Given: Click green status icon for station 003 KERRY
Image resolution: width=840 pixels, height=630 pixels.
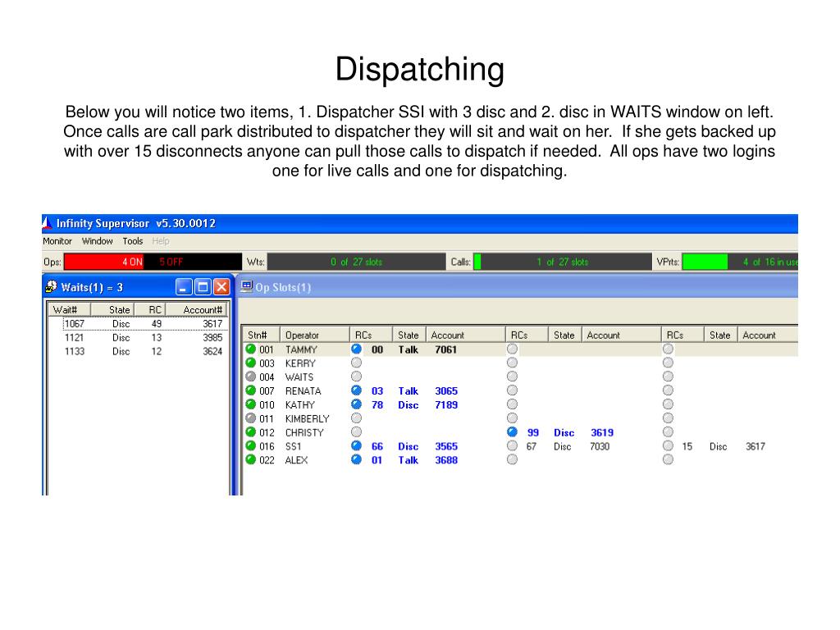Looking at the screenshot, I should tap(250, 363).
